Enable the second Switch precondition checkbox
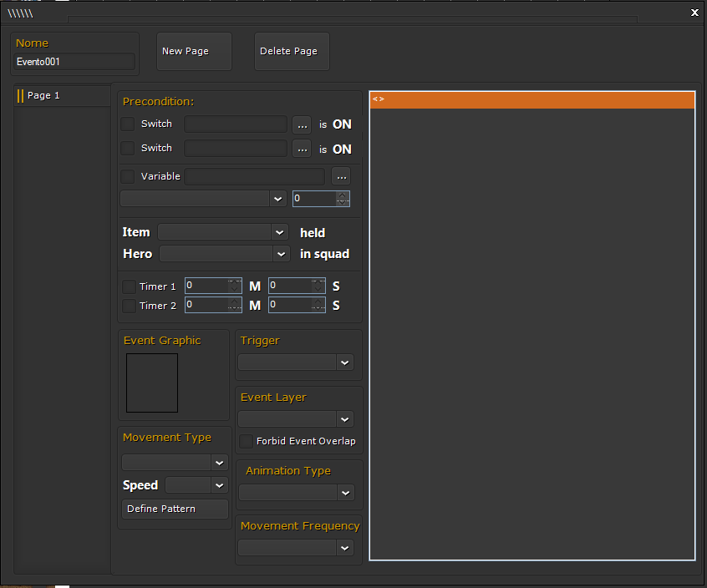The width and height of the screenshot is (707, 588). coord(128,148)
